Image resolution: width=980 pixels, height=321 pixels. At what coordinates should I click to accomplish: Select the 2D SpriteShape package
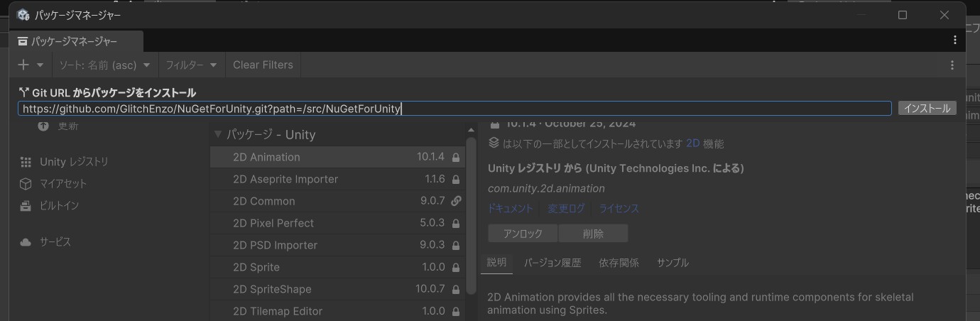[337, 289]
